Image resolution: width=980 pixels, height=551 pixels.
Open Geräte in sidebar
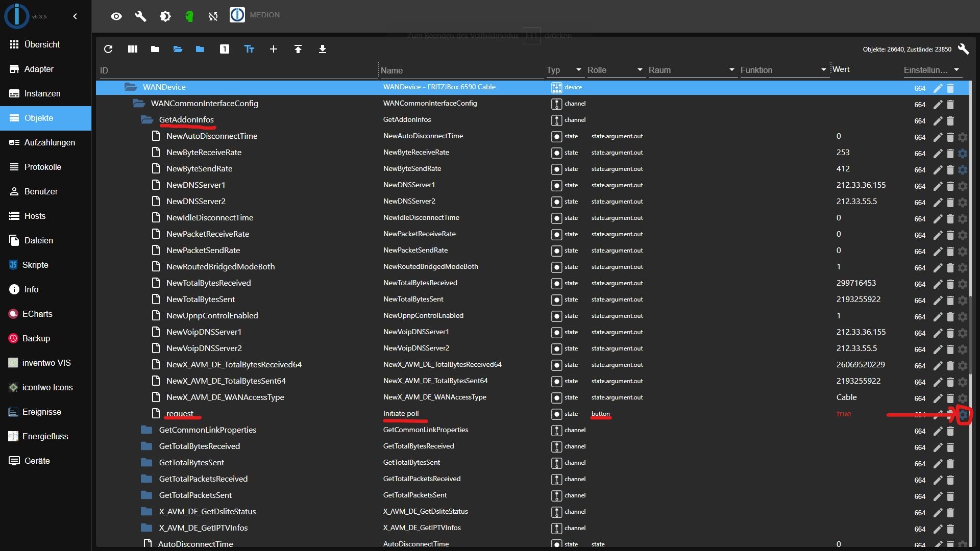click(46, 461)
